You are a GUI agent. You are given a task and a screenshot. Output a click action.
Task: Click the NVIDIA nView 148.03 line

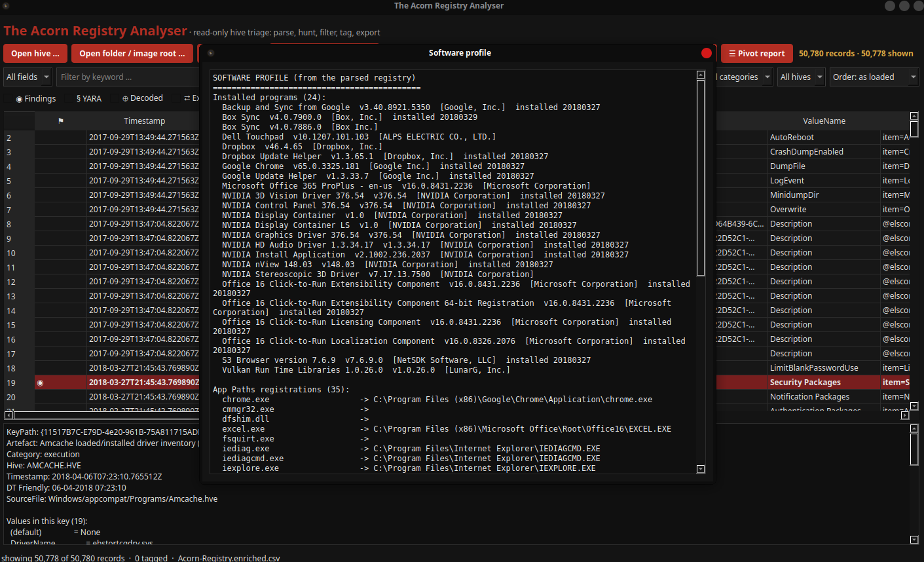pos(387,265)
